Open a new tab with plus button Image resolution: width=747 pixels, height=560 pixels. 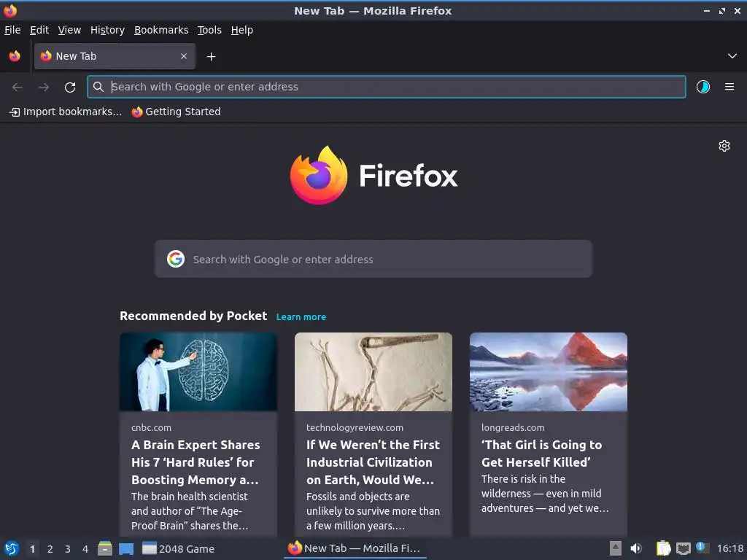tap(211, 57)
